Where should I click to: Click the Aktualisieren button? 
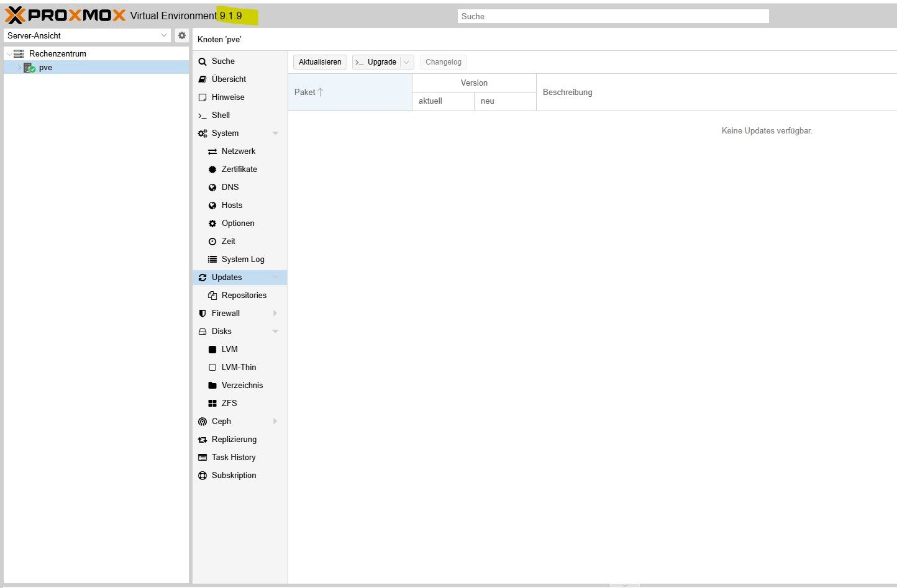[320, 62]
